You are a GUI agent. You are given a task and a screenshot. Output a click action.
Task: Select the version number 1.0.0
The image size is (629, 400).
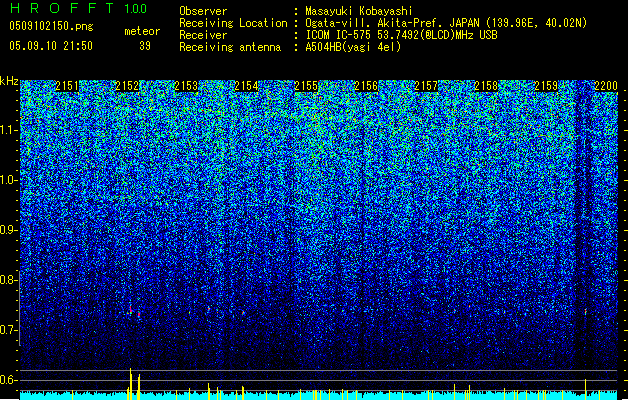pyautogui.click(x=135, y=9)
